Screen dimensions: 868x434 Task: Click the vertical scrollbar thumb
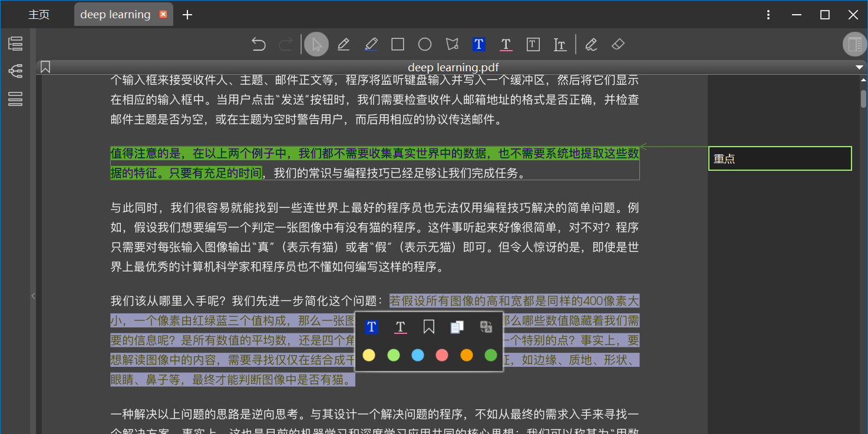click(863, 98)
